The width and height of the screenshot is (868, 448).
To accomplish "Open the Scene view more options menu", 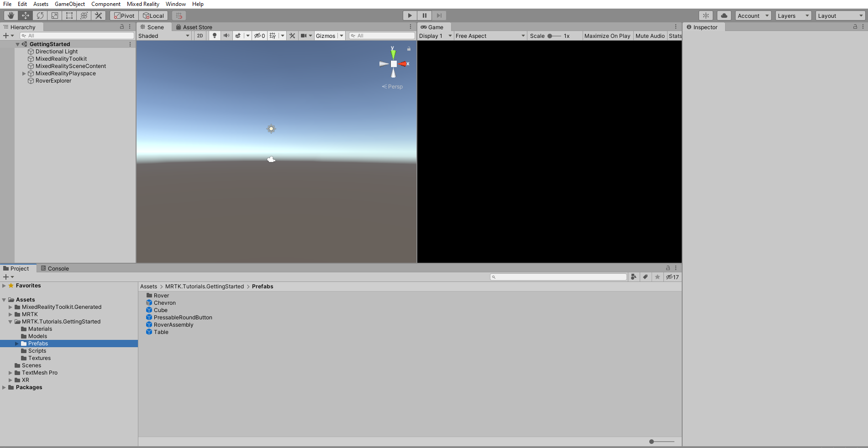I will tap(410, 27).
